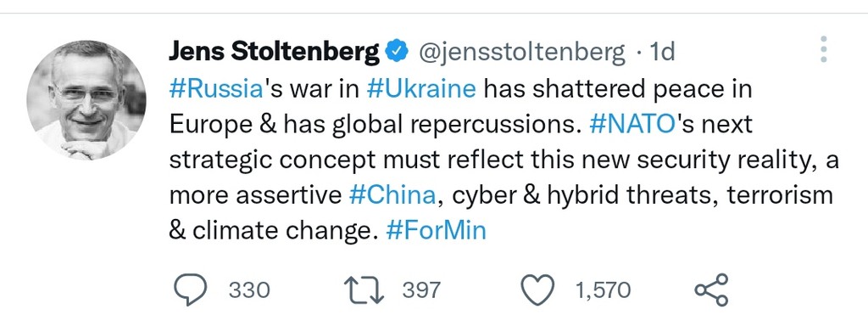Click the 'climate change.' tweet text
This screenshot has width=868, height=326.
tap(281, 231)
